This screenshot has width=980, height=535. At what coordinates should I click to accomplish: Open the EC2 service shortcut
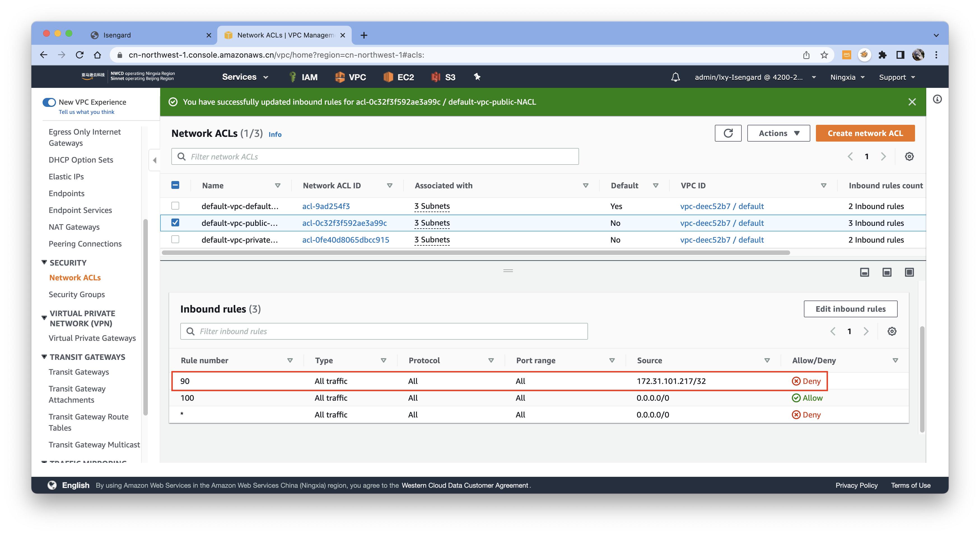coord(398,77)
